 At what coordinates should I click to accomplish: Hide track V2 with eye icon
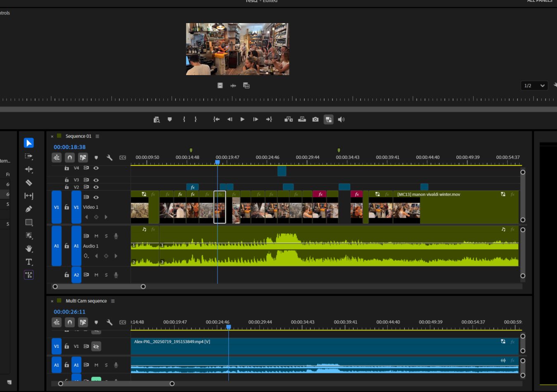[x=96, y=187]
